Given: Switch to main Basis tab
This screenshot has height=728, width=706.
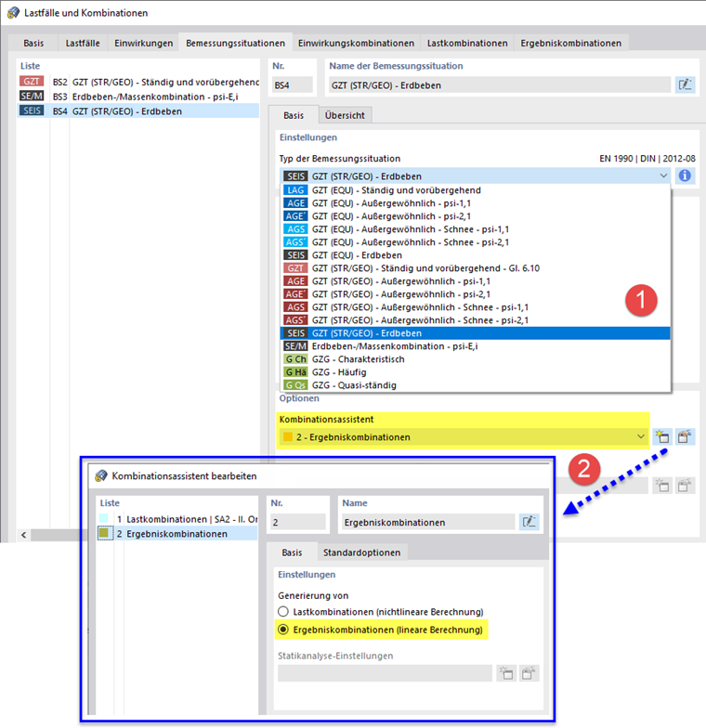Looking at the screenshot, I should click(33, 43).
